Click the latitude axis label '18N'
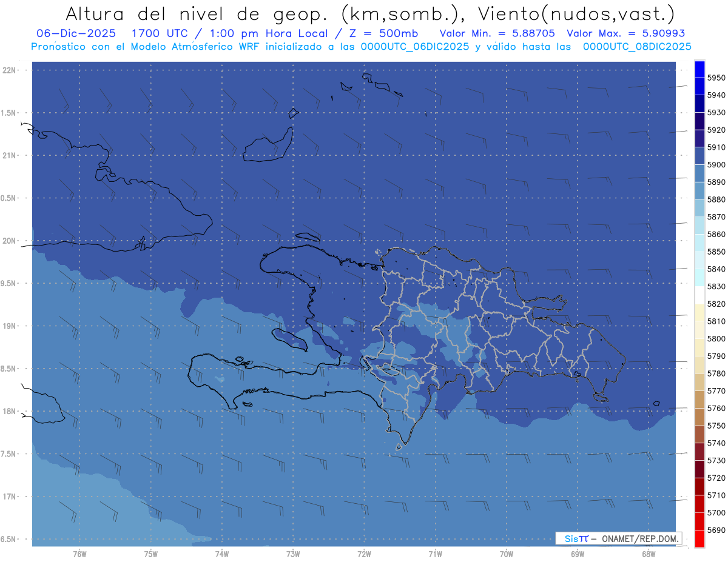 pyautogui.click(x=9, y=412)
